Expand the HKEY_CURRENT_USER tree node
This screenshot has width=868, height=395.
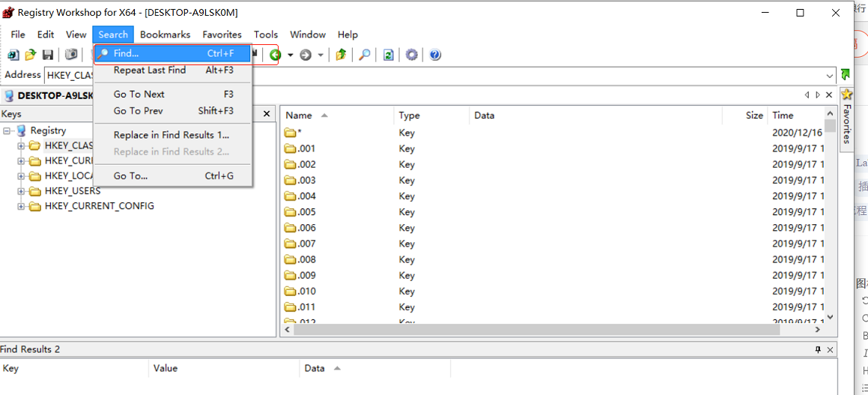click(x=21, y=161)
